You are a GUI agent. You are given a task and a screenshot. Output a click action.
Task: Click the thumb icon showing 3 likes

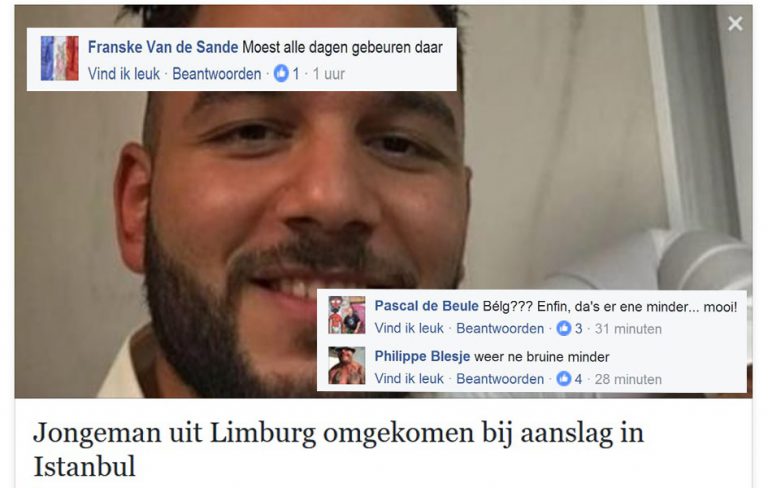(564, 328)
